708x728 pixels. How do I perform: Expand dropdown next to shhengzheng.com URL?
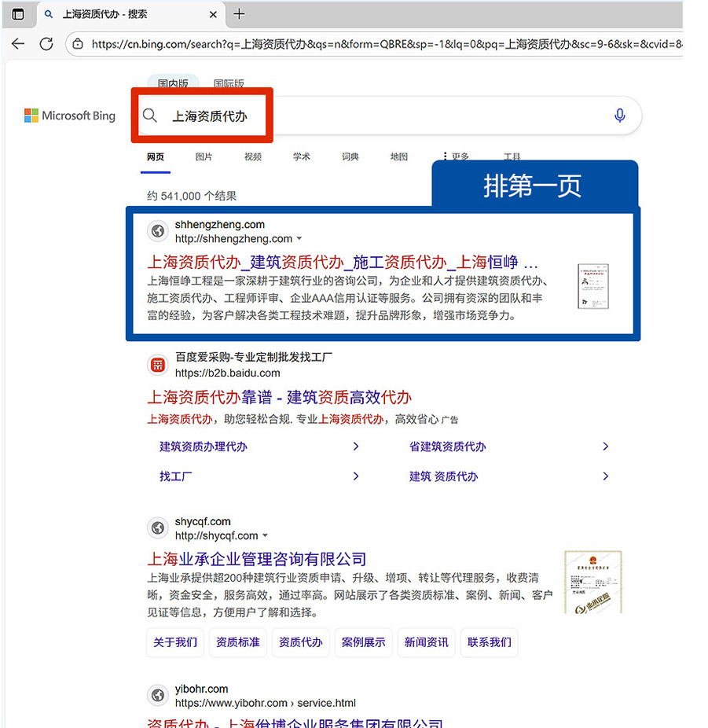pyautogui.click(x=299, y=239)
